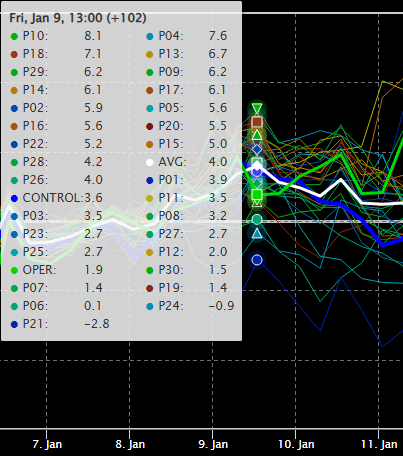Screen dimensions: 403x456
Task: Select the dark blue P21 circle marker
Action: coord(257,260)
